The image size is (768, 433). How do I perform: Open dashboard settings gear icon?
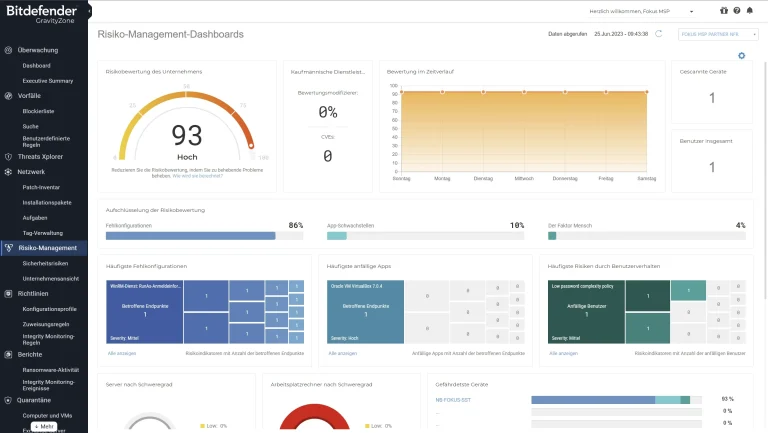coord(742,56)
